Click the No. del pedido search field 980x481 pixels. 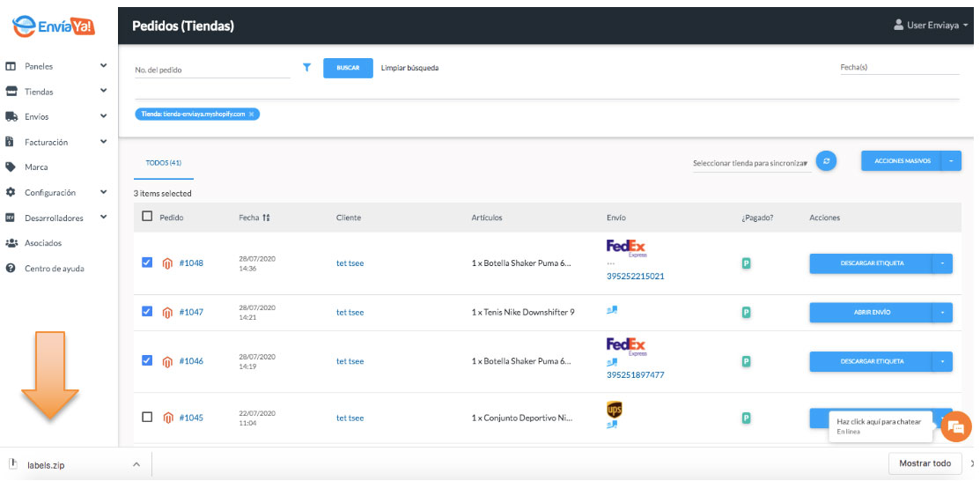[212, 70]
